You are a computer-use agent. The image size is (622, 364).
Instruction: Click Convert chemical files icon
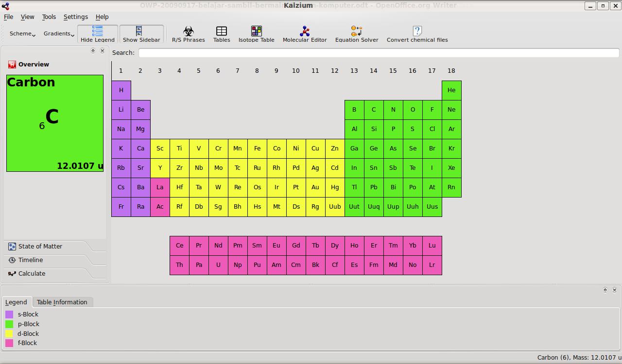click(x=417, y=34)
